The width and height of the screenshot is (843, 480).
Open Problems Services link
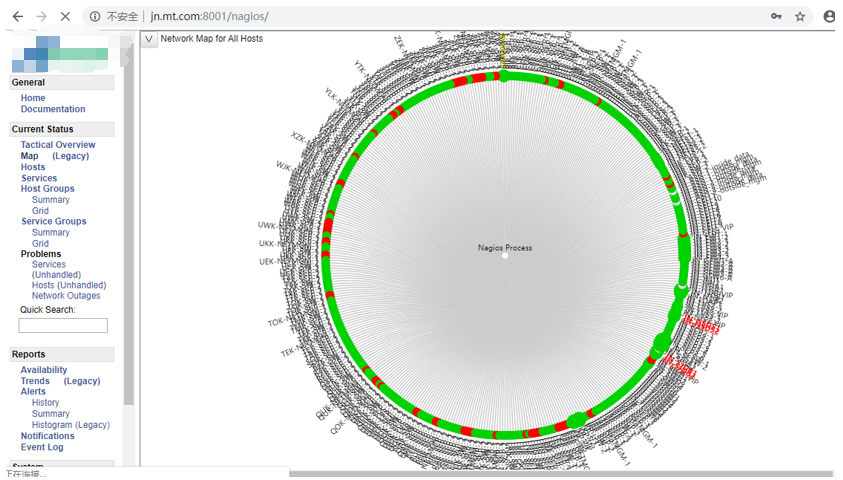click(x=48, y=264)
